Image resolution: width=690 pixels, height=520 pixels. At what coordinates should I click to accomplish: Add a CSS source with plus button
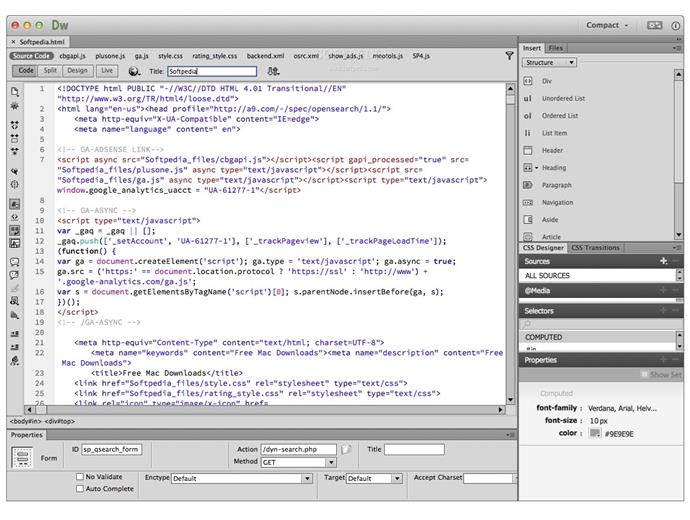coord(664,261)
